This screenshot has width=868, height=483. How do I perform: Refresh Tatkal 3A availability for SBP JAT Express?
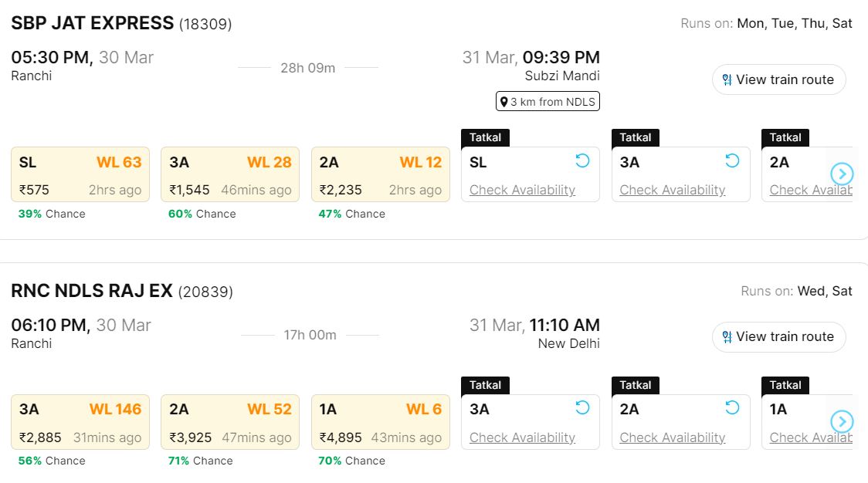pyautogui.click(x=732, y=160)
